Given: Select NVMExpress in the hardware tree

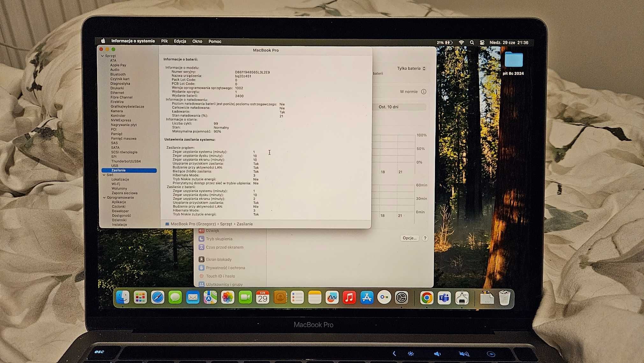Looking at the screenshot, I should [121, 120].
